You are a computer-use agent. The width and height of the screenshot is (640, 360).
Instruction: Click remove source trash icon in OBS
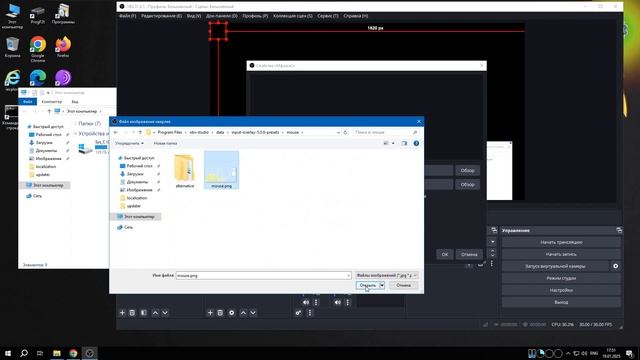220,313
